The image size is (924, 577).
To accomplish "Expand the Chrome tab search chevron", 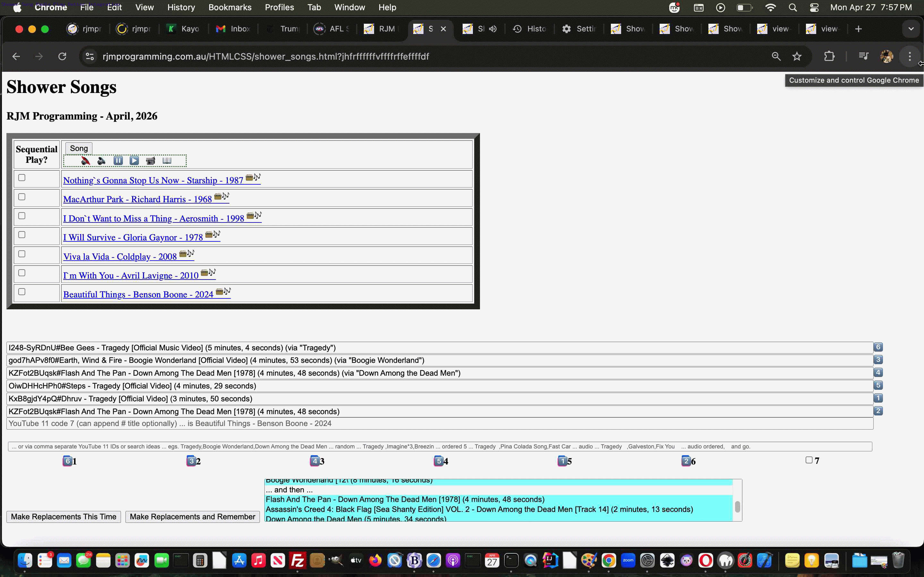I will tap(911, 29).
